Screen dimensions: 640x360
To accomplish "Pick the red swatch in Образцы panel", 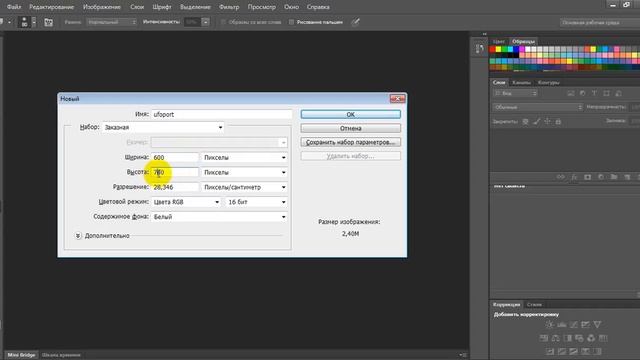I will pyautogui.click(x=492, y=49).
